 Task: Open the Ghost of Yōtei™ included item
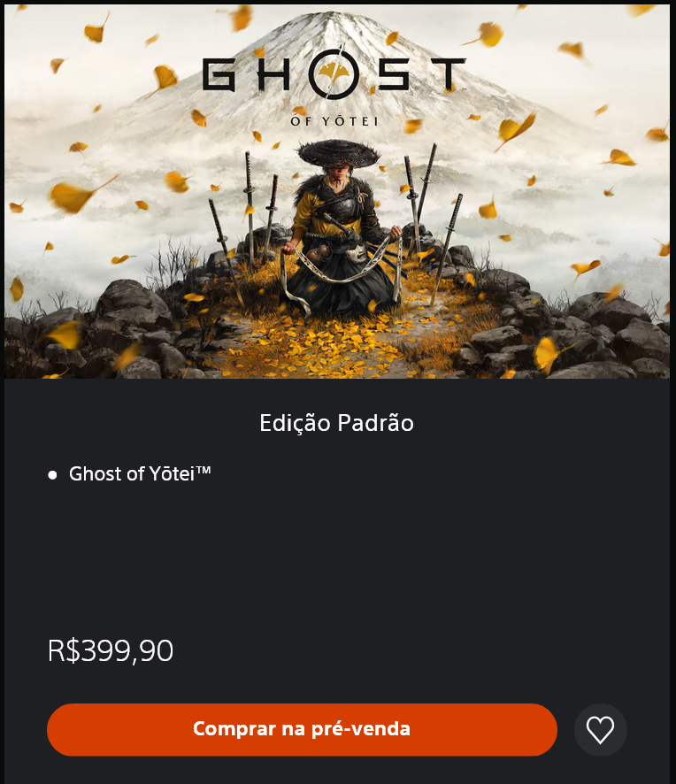coord(140,473)
